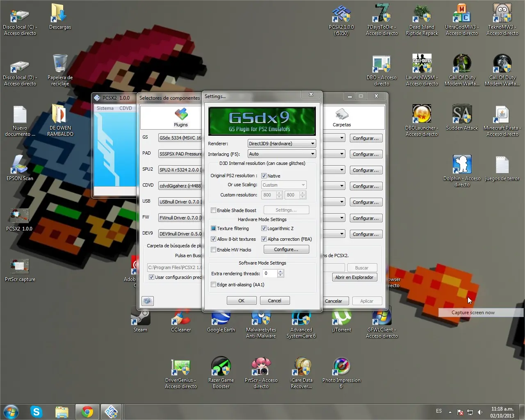Screen dimensions: 525x420
Task: Click OK in GSdx Settings
Action: pos(242,301)
